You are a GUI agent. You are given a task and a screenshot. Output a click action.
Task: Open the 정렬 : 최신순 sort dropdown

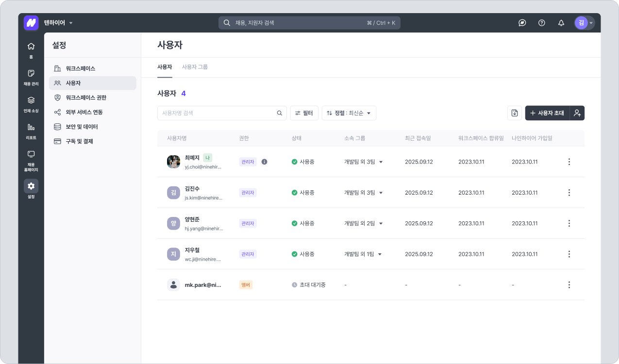coord(349,113)
